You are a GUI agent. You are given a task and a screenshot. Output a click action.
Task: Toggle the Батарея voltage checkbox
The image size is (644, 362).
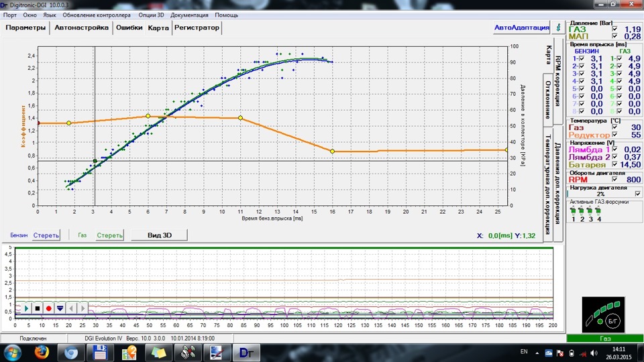click(614, 164)
